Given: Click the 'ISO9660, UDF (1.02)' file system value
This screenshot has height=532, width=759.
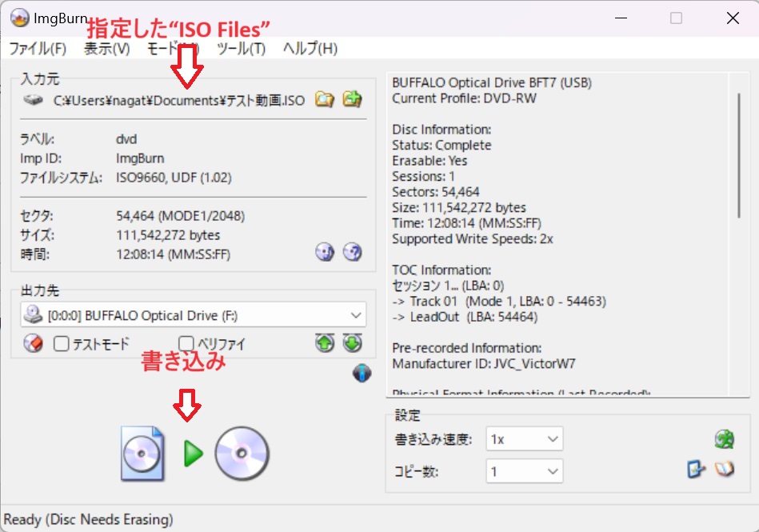Looking at the screenshot, I should coord(174,178).
